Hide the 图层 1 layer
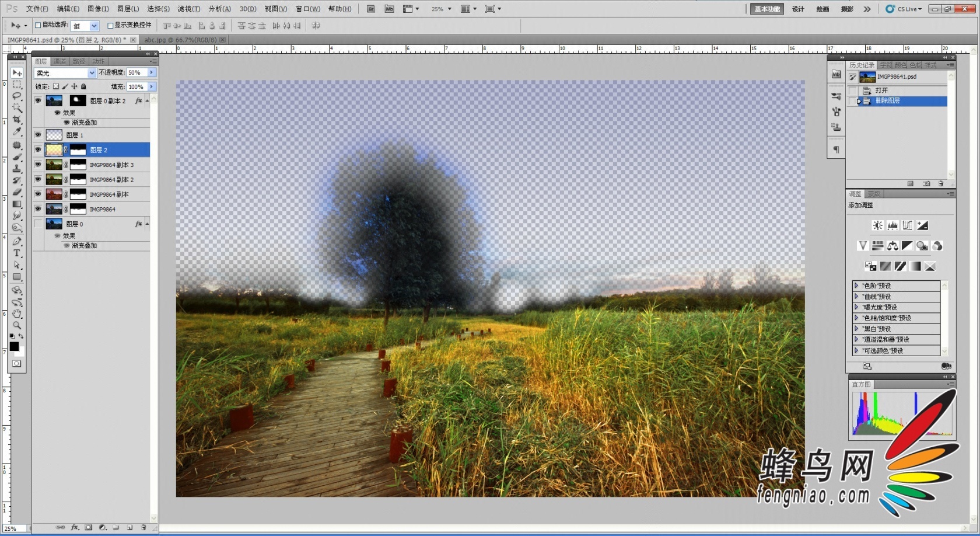 [38, 135]
